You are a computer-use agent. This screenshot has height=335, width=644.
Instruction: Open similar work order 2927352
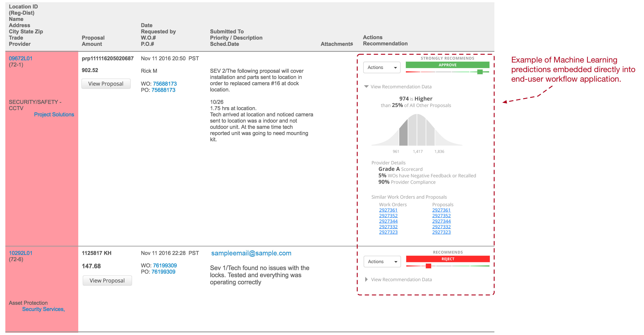coord(388,216)
